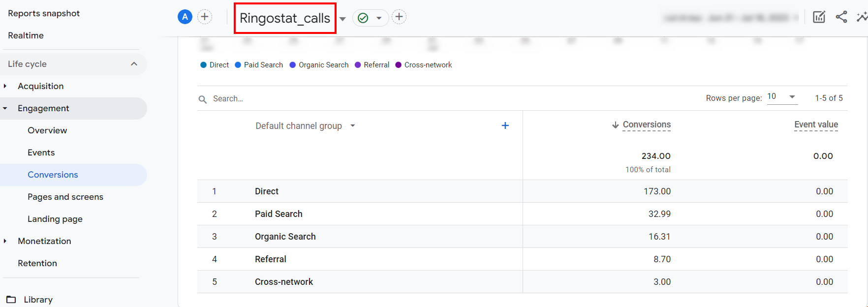Click the 8.70 conversions value
The image size is (868, 307).
[x=662, y=259]
